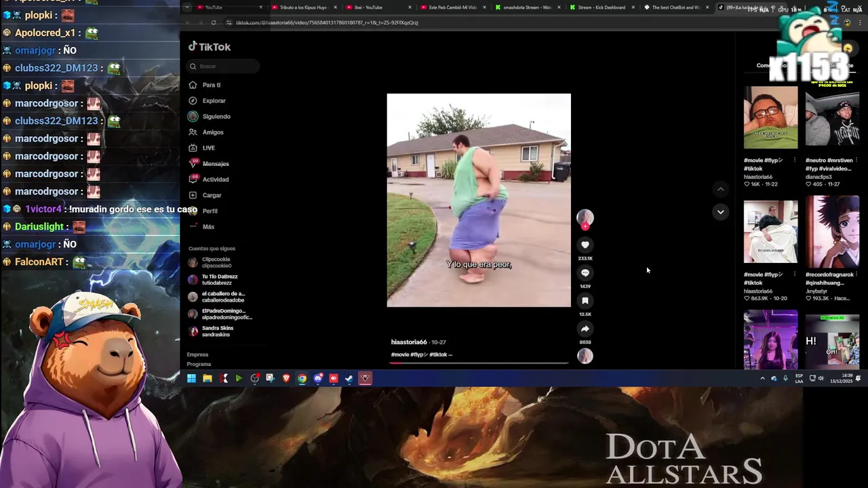The width and height of the screenshot is (868, 488).
Task: Open hiaastoria66 profile link under video
Action: coord(409,342)
